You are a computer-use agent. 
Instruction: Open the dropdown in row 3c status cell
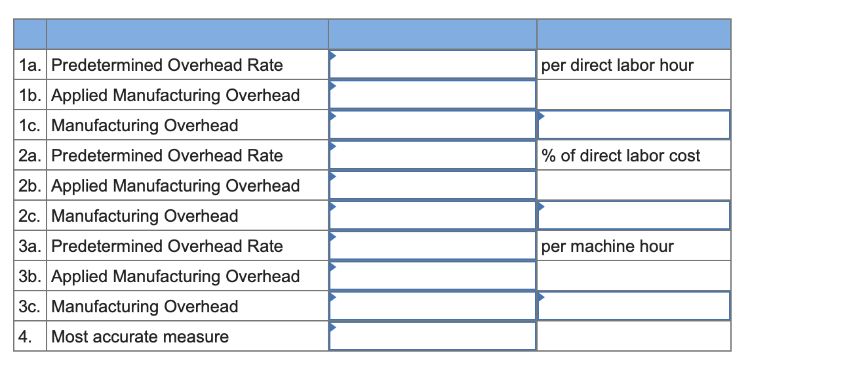[541, 295]
